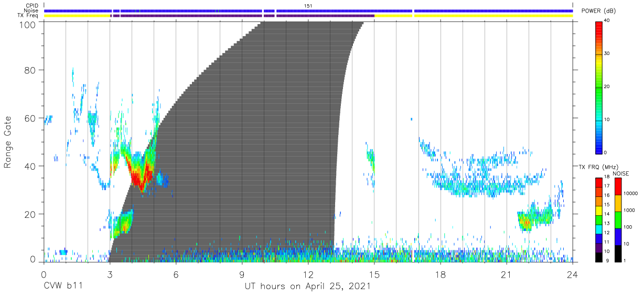
Task: Click the power colorbar label '30'
Action: 608,54
